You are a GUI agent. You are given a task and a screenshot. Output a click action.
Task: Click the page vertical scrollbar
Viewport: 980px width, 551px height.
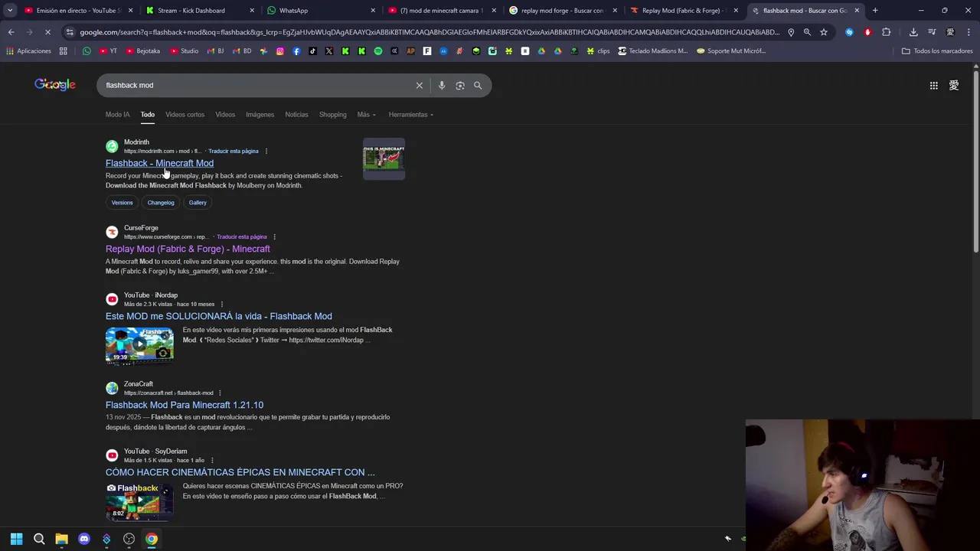click(x=975, y=161)
